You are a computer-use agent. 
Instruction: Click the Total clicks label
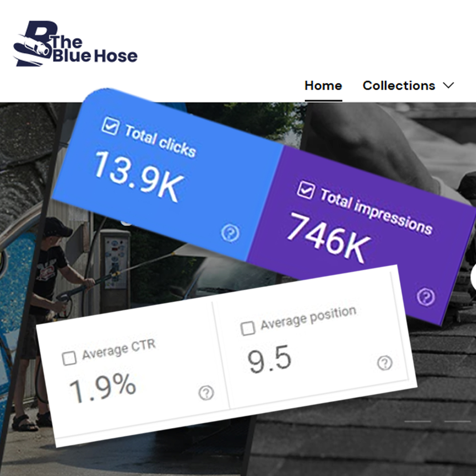pyautogui.click(x=160, y=141)
